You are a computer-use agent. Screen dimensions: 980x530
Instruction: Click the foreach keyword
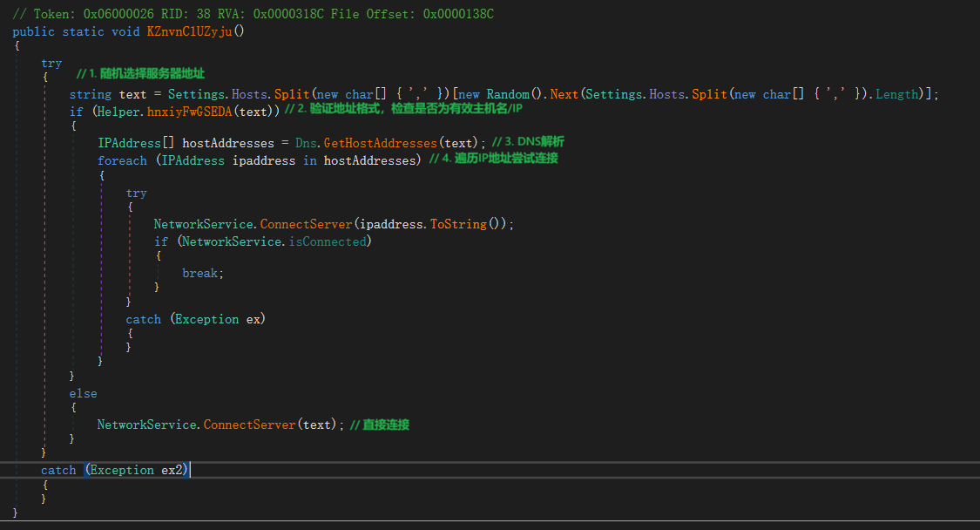pos(122,160)
